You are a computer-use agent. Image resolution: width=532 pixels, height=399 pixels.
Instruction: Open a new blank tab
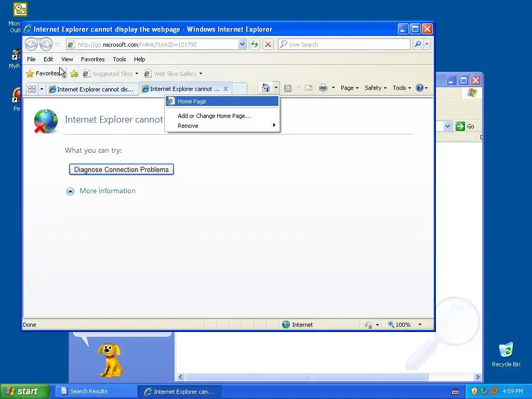(x=240, y=89)
